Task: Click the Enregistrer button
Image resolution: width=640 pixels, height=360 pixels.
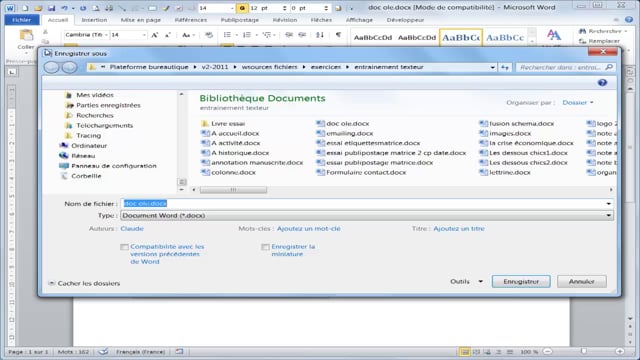Action: click(x=521, y=282)
